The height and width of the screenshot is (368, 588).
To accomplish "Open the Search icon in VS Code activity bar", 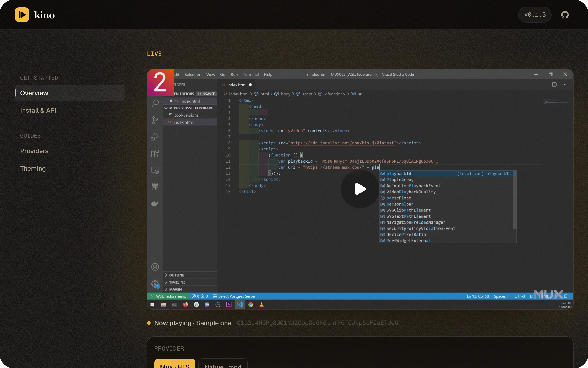I will (155, 103).
